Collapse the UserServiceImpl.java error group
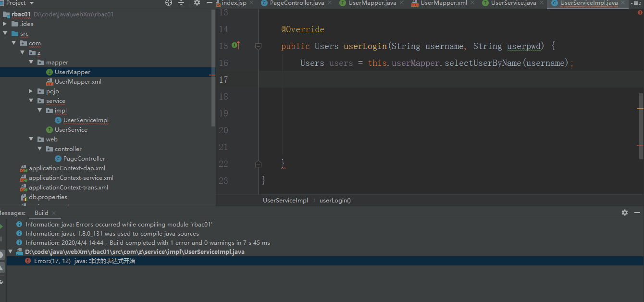The image size is (644, 302). click(x=11, y=252)
